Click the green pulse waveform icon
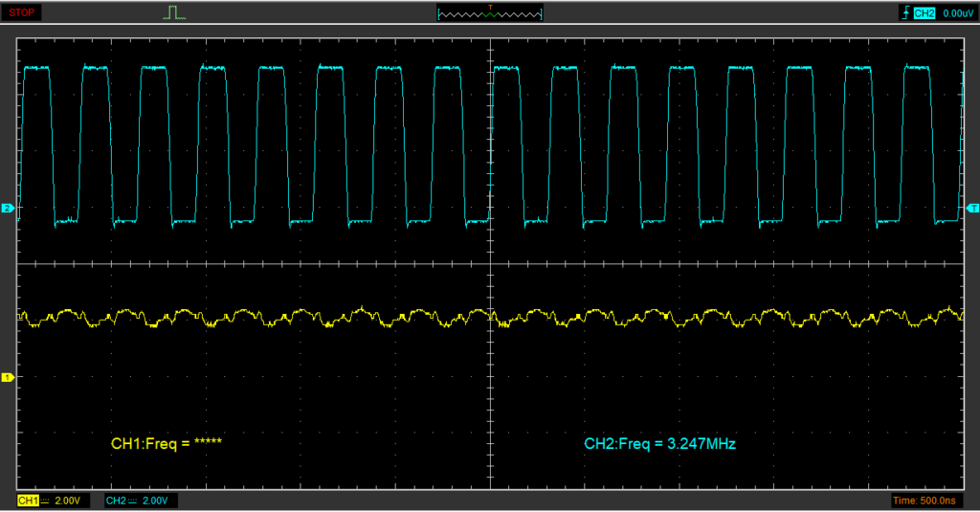 point(173,13)
